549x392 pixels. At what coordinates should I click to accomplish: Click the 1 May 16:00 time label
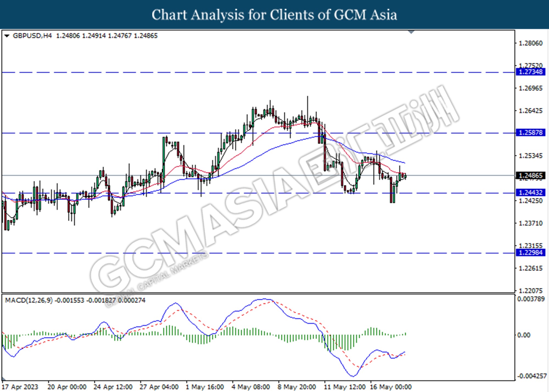click(x=205, y=387)
